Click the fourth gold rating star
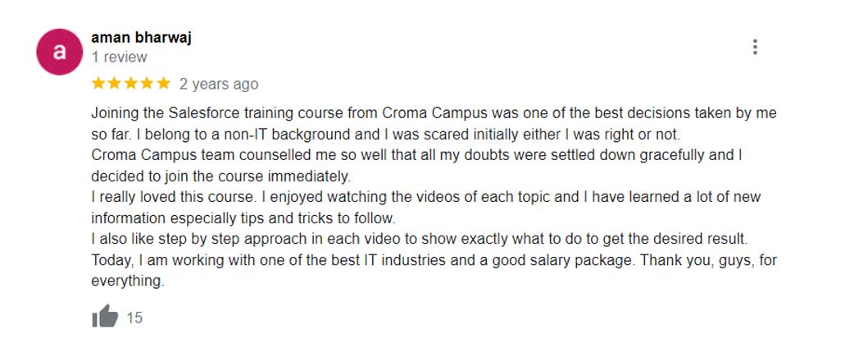This screenshot has width=868, height=348. 148,83
